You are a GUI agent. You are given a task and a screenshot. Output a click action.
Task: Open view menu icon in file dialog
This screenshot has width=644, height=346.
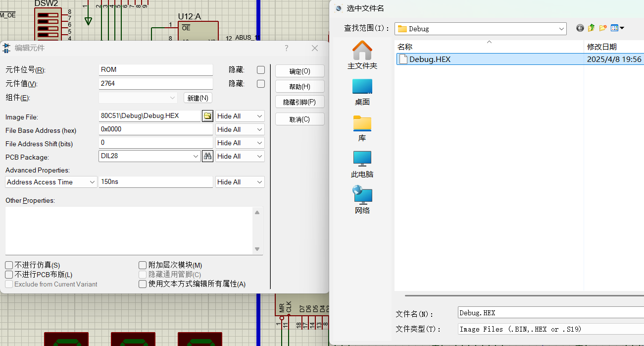(617, 28)
